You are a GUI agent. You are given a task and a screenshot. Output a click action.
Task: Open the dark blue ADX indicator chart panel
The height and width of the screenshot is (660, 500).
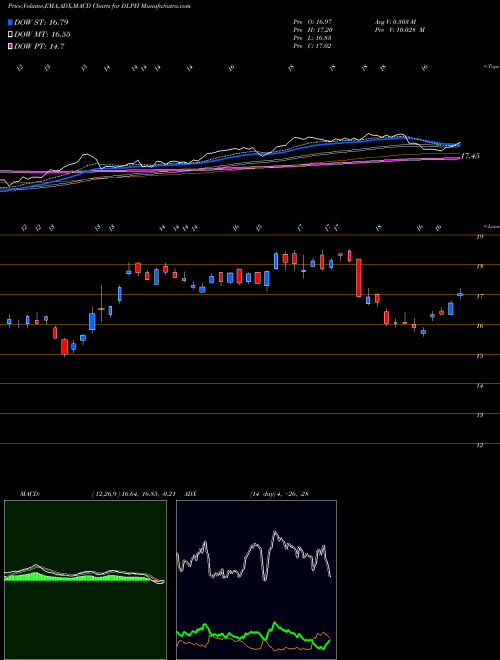click(256, 580)
